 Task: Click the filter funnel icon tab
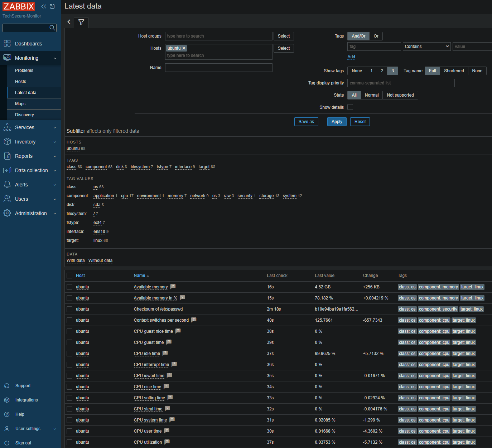(81, 22)
